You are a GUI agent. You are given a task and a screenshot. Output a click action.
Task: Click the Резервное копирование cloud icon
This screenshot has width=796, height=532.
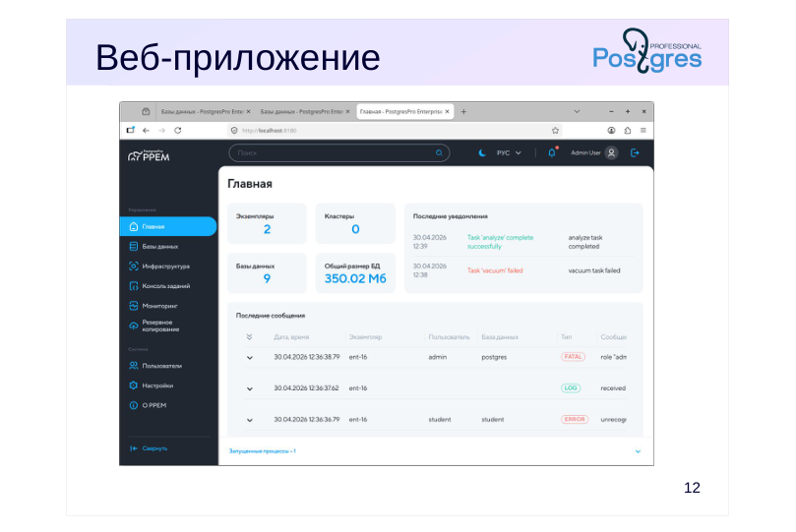(134, 325)
